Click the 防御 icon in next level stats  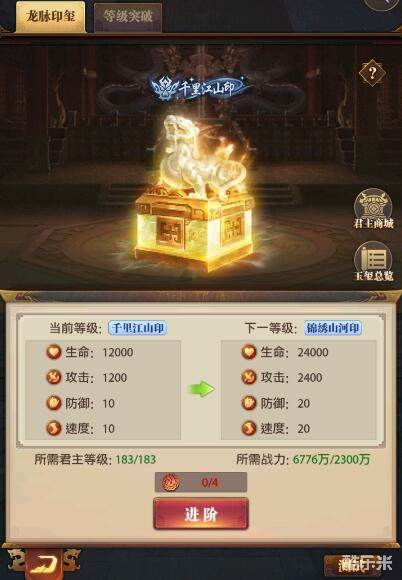point(249,403)
